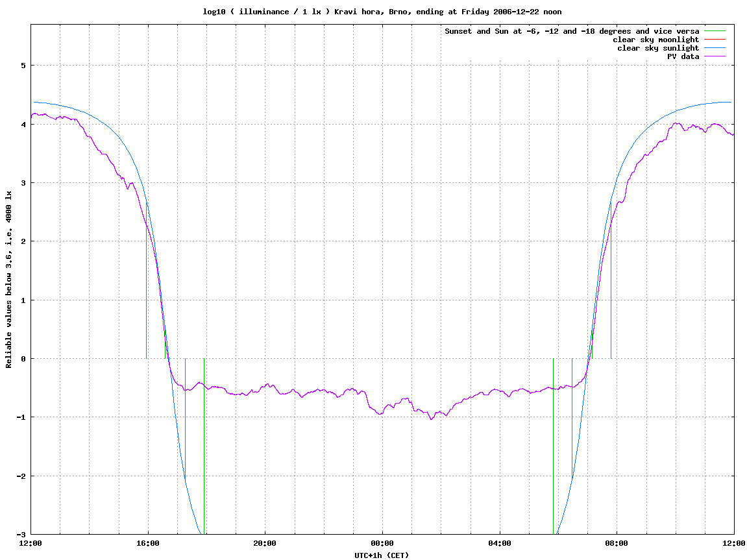The height and width of the screenshot is (560, 747).
Task: Click the red legend line sample for moonlight
Action: [715, 40]
